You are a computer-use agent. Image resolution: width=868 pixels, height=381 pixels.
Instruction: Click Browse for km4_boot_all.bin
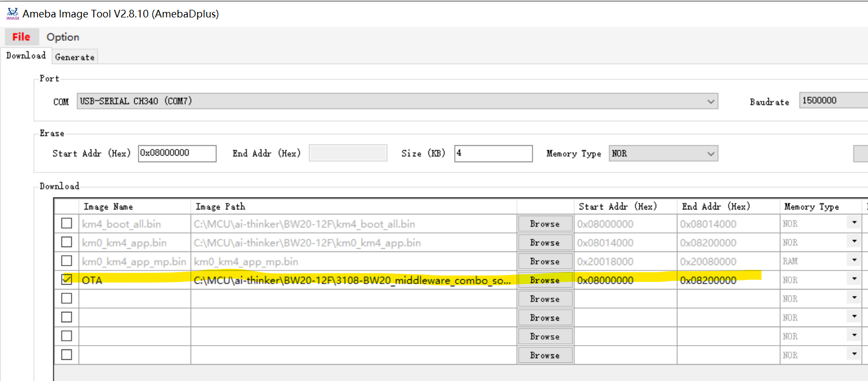tap(544, 224)
